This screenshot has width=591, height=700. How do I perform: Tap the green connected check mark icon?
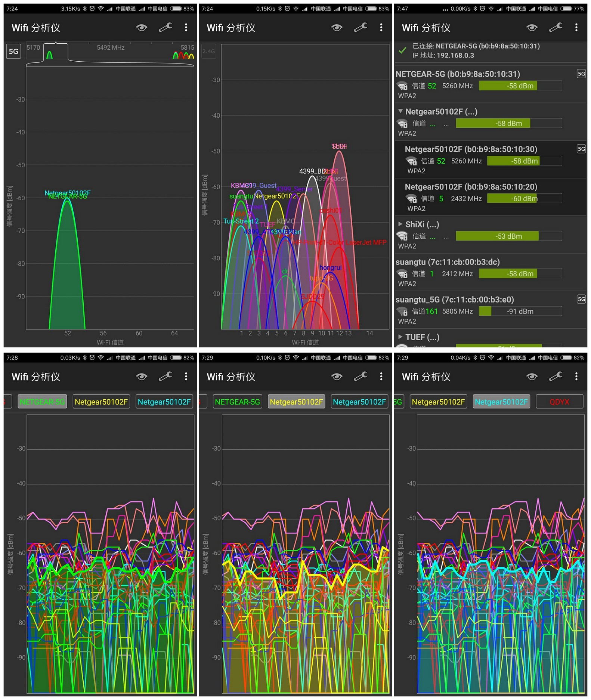402,50
